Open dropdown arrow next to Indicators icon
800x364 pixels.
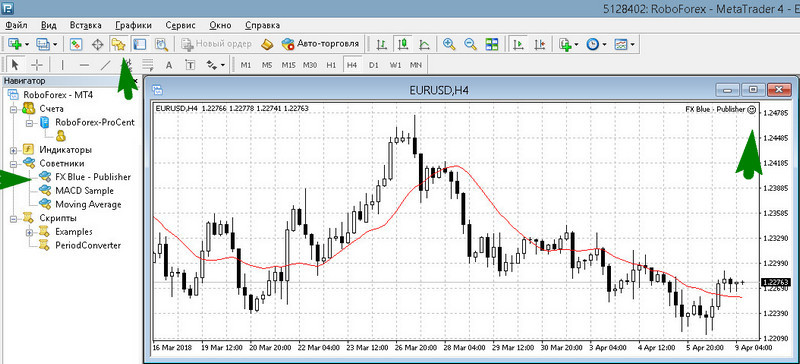point(577,45)
